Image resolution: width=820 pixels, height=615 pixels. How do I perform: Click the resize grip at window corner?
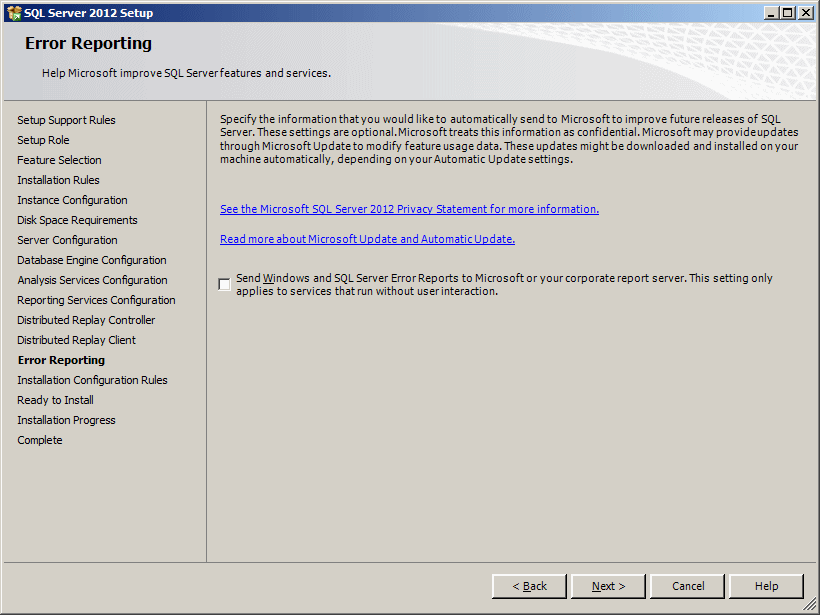coord(810,605)
